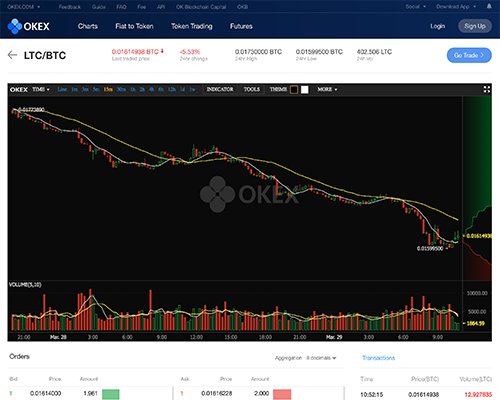
Task: Click the 10:52:15 transaction row time
Action: point(372,395)
